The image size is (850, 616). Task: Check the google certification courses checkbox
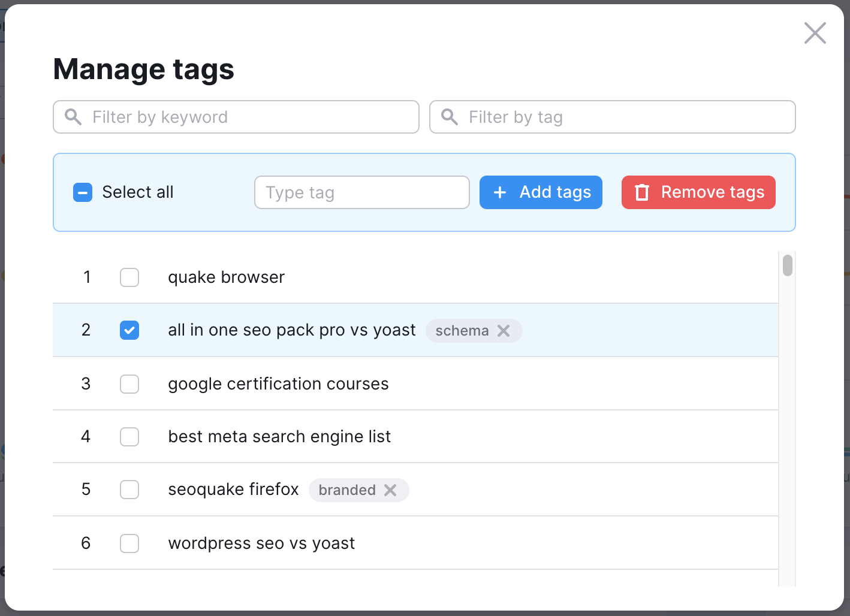pos(129,384)
